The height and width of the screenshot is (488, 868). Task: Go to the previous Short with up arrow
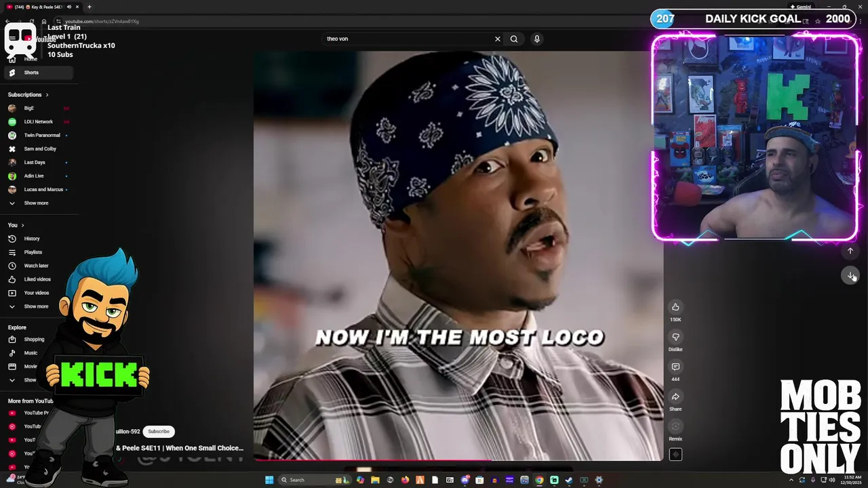coord(850,251)
